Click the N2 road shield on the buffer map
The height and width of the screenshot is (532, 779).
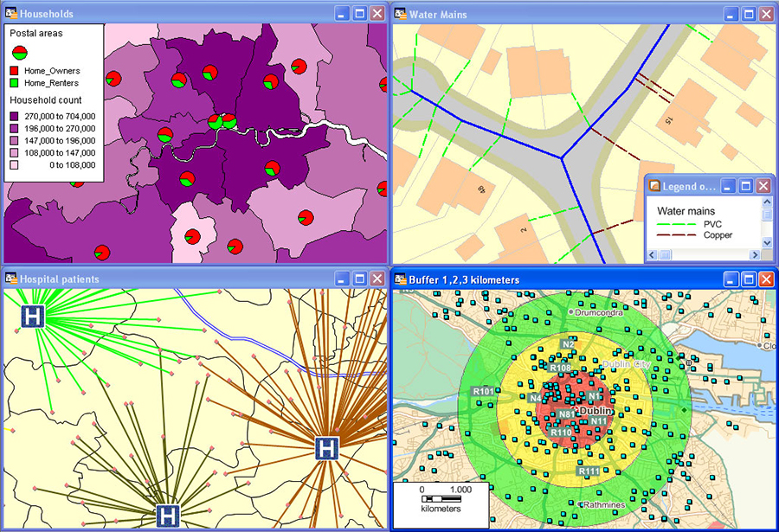568,344
